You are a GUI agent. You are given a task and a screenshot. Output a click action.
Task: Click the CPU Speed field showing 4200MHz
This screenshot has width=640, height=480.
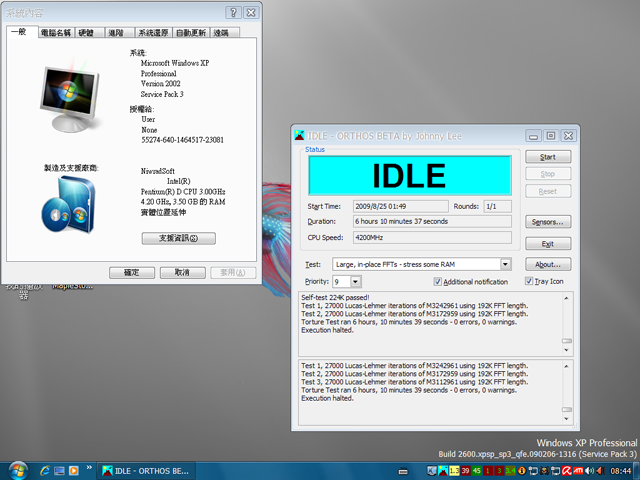432,238
